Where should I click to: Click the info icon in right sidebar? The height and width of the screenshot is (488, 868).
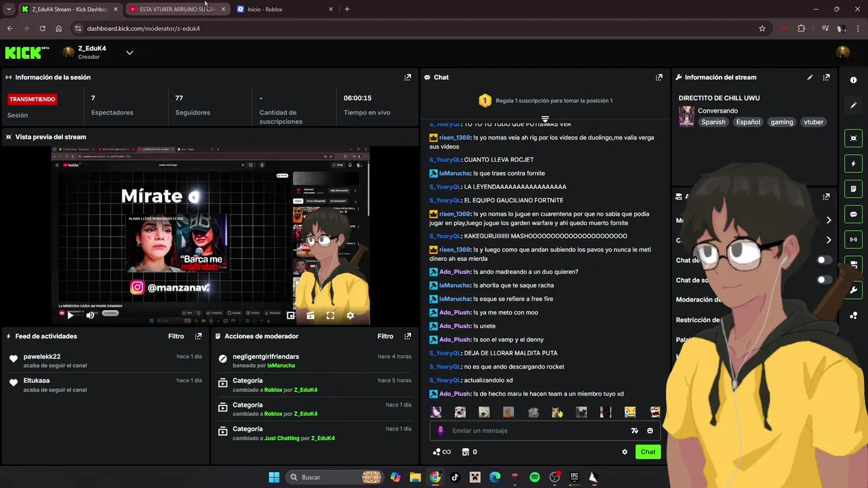click(x=853, y=80)
